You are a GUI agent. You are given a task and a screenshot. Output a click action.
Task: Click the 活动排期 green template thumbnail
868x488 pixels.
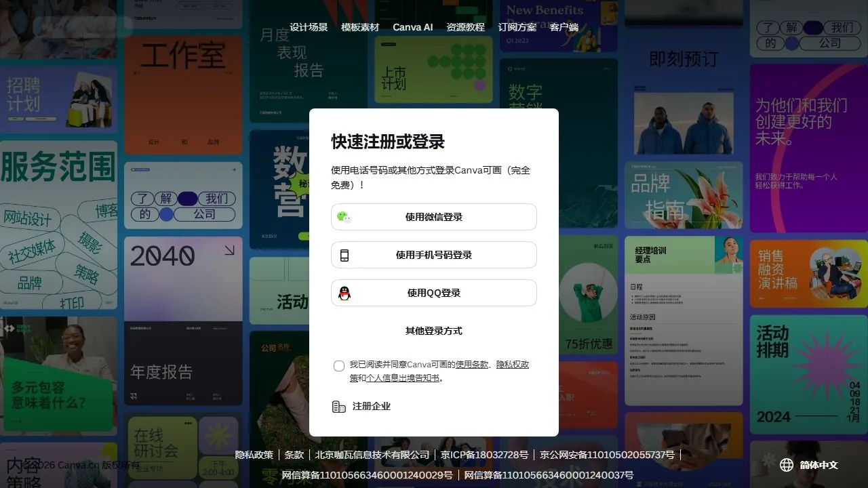click(x=809, y=375)
